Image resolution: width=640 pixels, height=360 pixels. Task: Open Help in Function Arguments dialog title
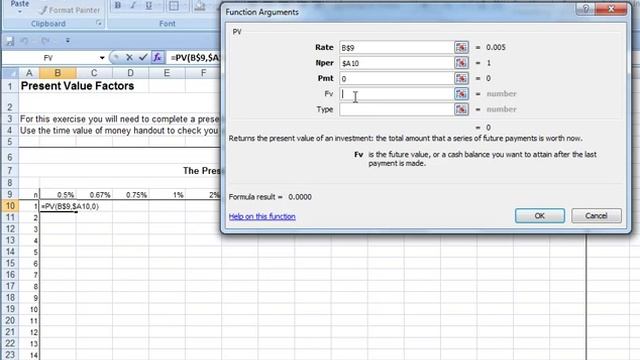586,9
